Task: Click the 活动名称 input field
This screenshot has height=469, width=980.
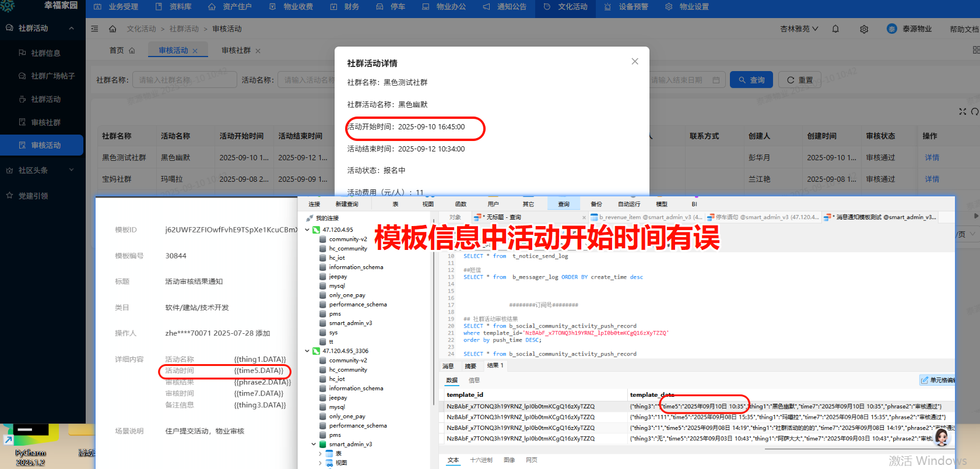Action: [307, 80]
